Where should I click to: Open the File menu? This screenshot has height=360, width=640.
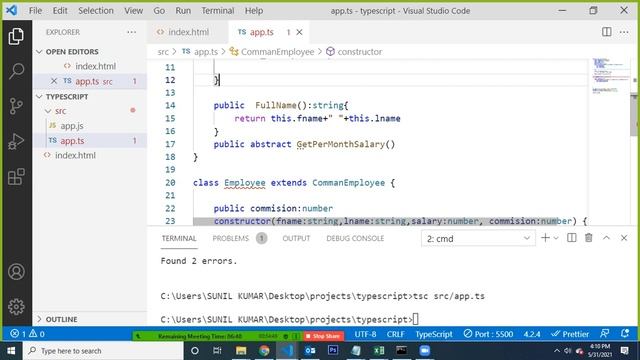point(35,11)
